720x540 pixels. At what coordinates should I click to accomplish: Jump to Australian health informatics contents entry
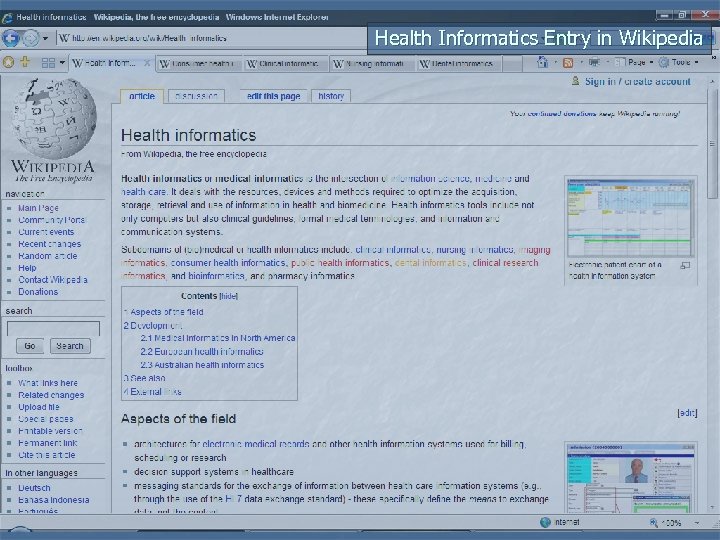202,365
